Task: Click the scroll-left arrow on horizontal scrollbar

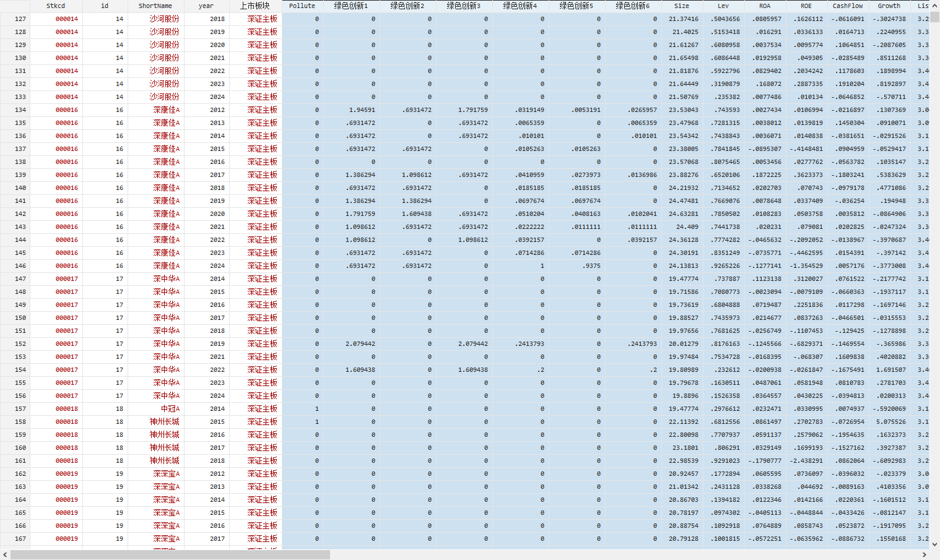Action: (x=5, y=555)
